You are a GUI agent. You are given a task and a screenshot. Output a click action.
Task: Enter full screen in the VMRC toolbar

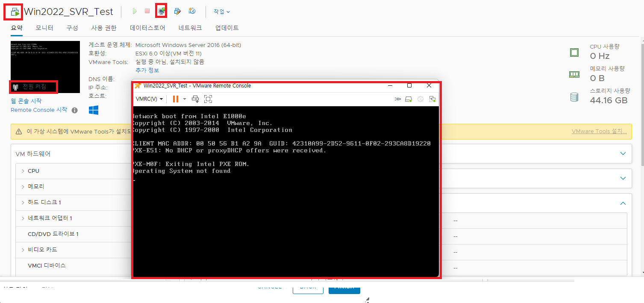pyautogui.click(x=208, y=99)
